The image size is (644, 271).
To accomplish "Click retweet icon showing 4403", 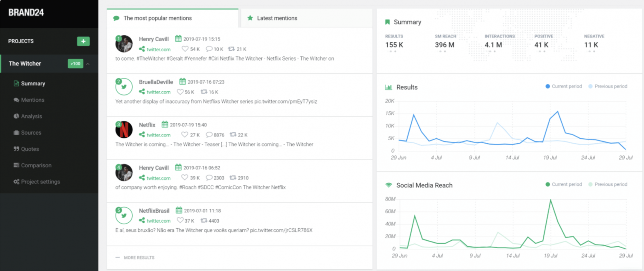I will tap(204, 220).
